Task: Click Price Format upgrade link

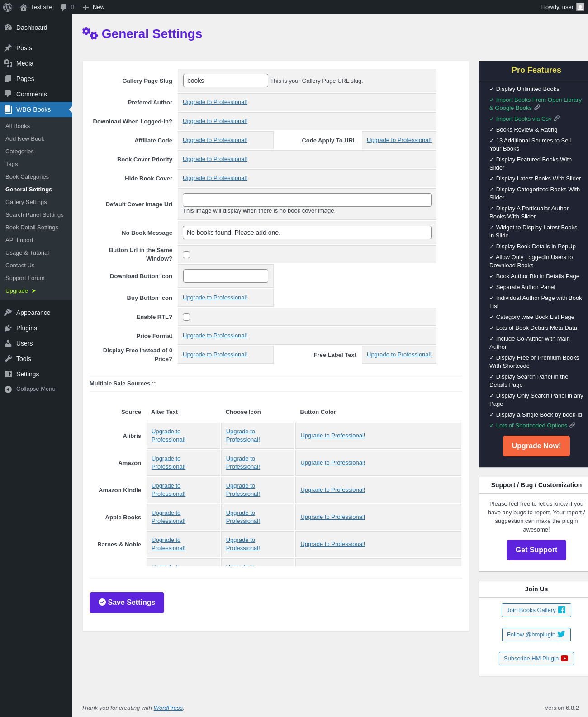Action: tap(215, 336)
